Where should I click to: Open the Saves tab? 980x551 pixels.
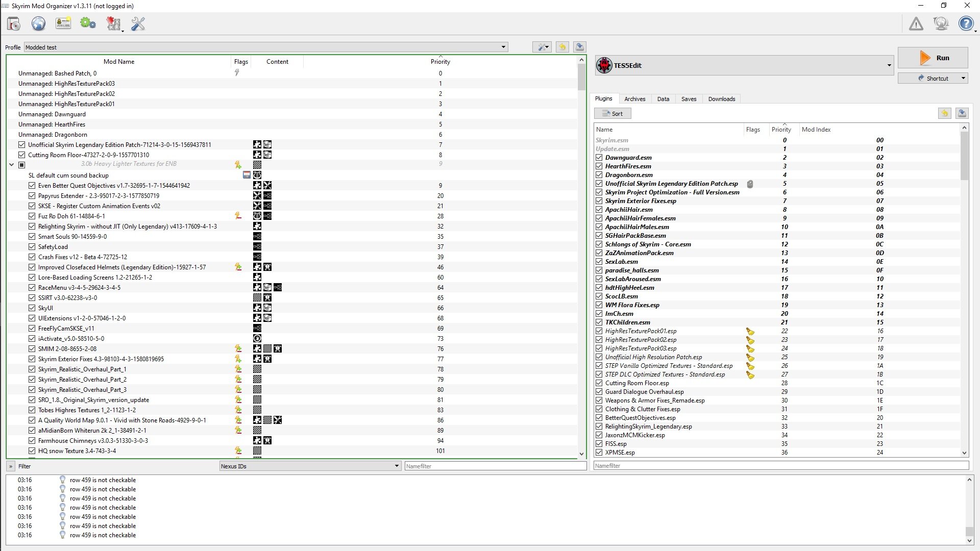point(689,99)
